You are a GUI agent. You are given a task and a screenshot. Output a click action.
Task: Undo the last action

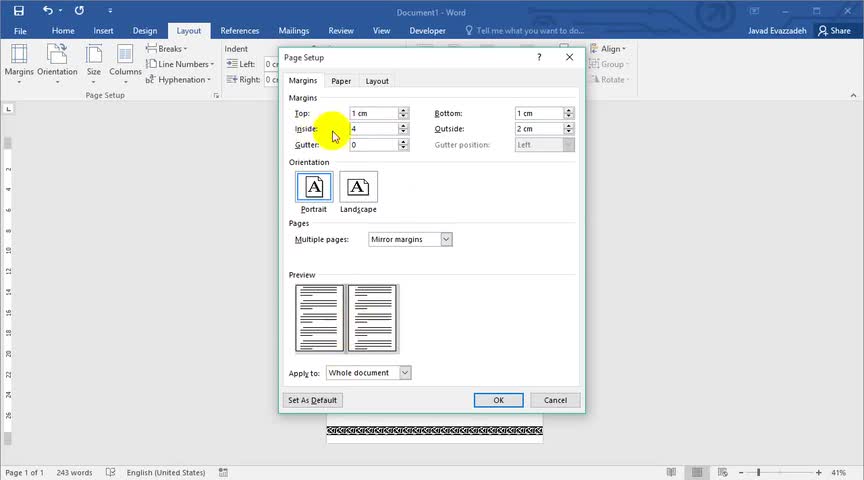point(48,11)
